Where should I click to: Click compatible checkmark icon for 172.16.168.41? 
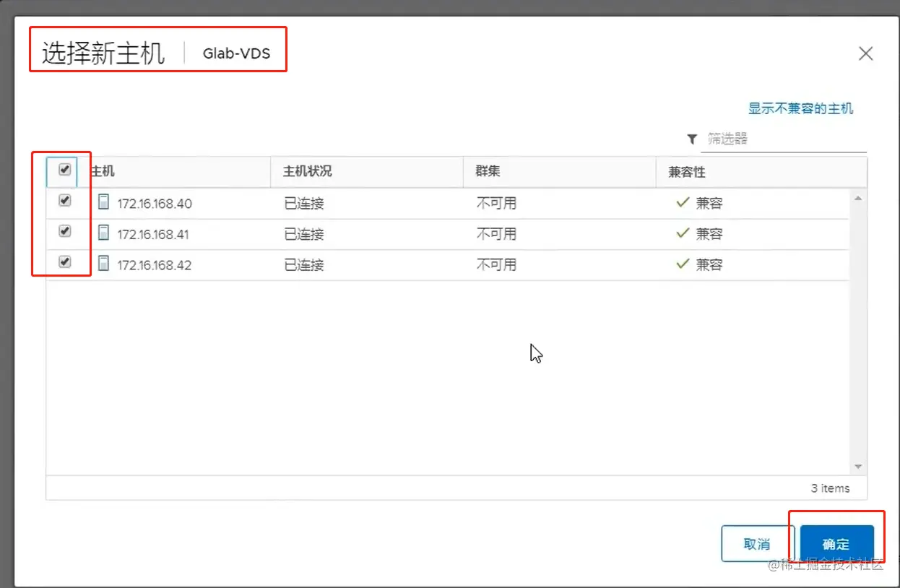coord(682,234)
